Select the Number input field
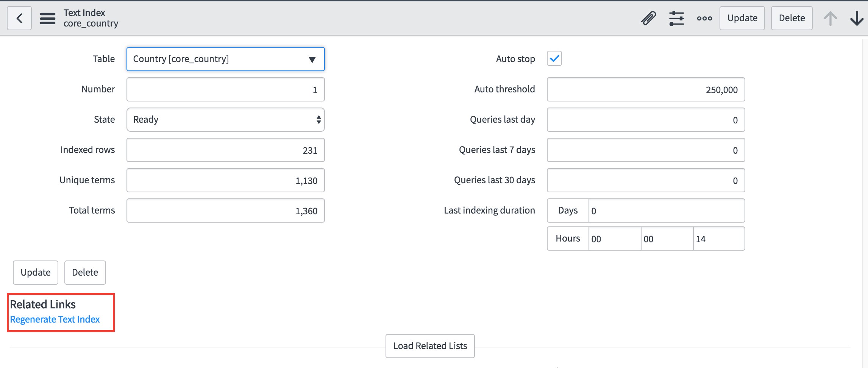Viewport: 868px width, 368px height. coord(225,89)
